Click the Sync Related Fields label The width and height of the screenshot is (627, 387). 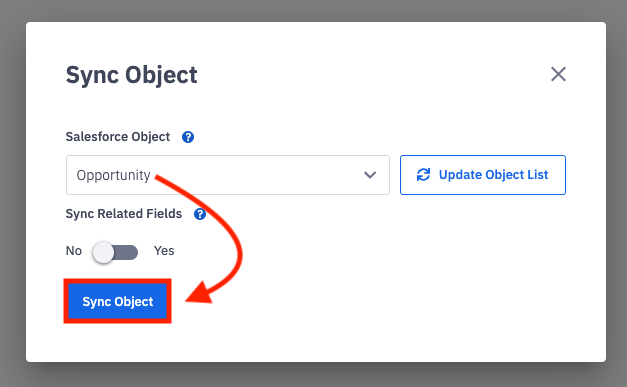(124, 214)
